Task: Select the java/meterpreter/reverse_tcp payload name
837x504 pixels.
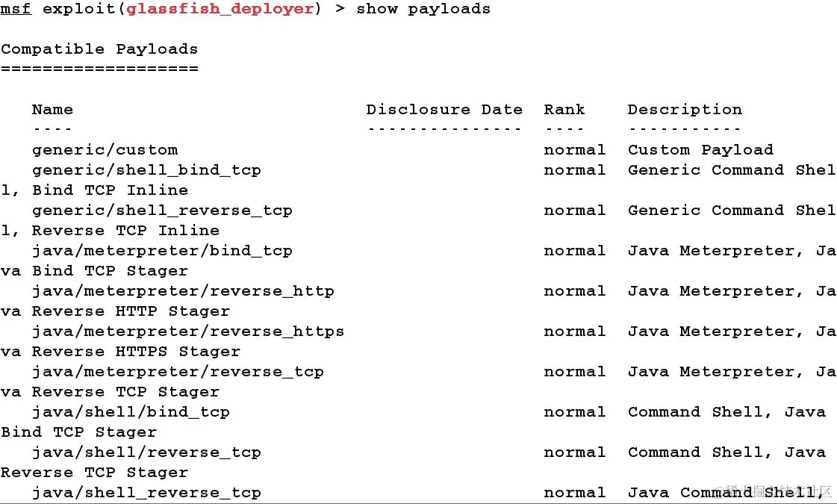Action: tap(178, 372)
